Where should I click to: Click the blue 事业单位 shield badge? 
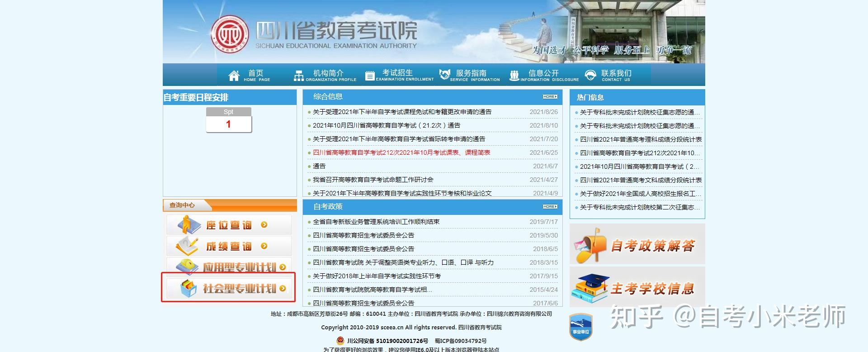coord(580,327)
